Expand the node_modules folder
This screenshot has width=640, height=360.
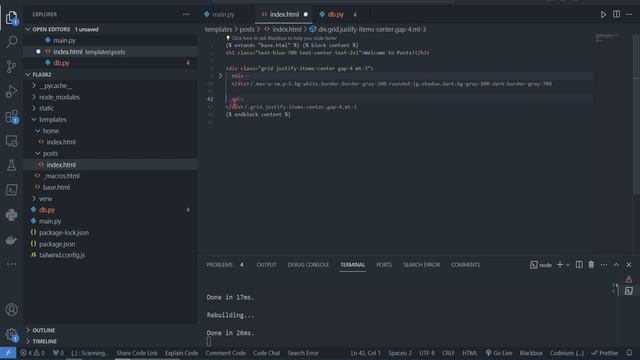tap(34, 97)
